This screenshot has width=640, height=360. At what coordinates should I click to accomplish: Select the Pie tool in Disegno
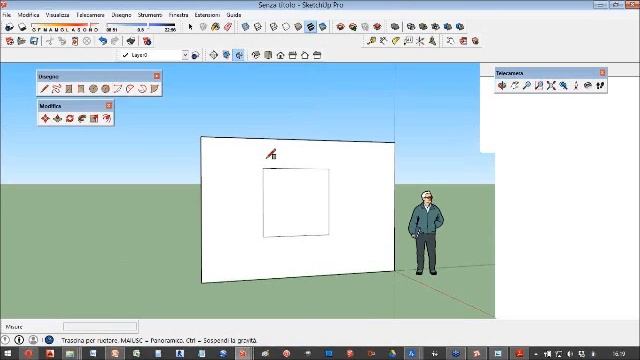(154, 89)
